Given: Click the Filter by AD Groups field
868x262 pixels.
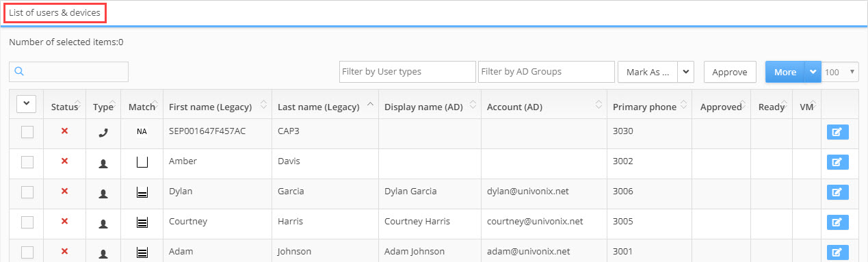Looking at the screenshot, I should (547, 72).
